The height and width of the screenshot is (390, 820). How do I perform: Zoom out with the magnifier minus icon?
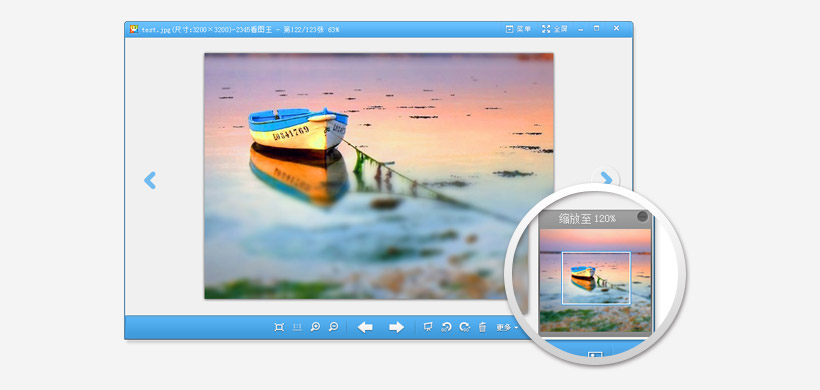[333, 327]
